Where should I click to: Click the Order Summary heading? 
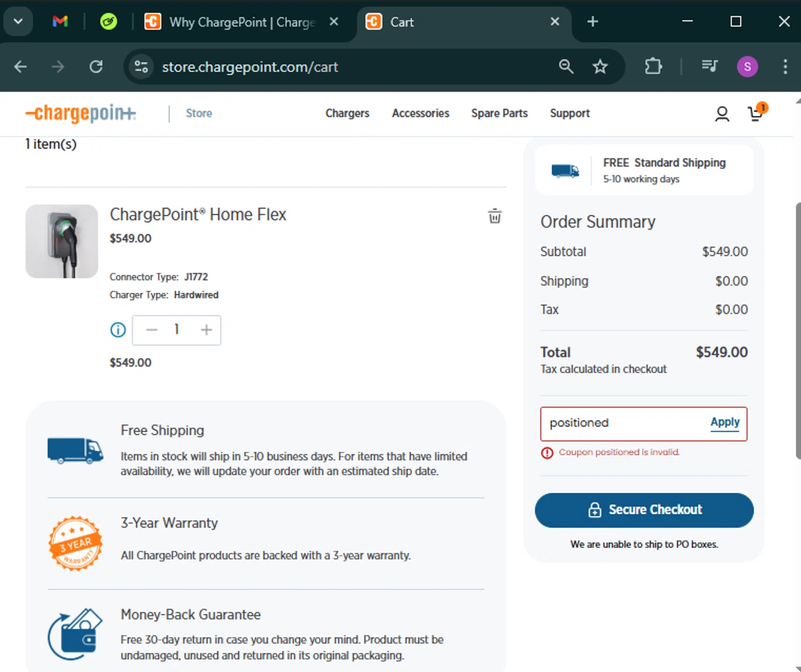[598, 222]
